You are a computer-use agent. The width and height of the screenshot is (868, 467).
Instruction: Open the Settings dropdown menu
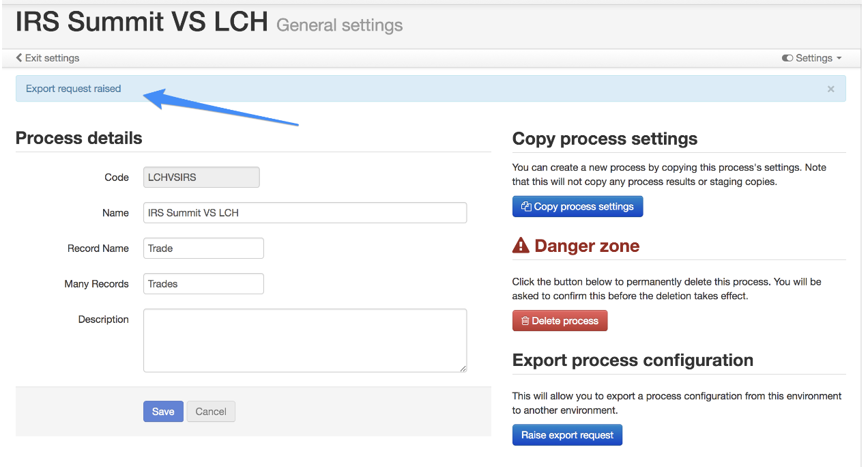pyautogui.click(x=812, y=58)
